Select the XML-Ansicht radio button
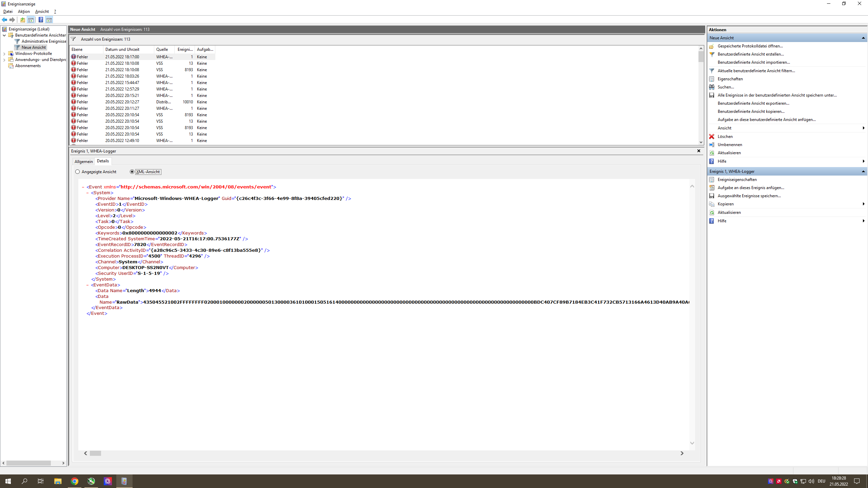This screenshot has width=868, height=488. pos(132,172)
